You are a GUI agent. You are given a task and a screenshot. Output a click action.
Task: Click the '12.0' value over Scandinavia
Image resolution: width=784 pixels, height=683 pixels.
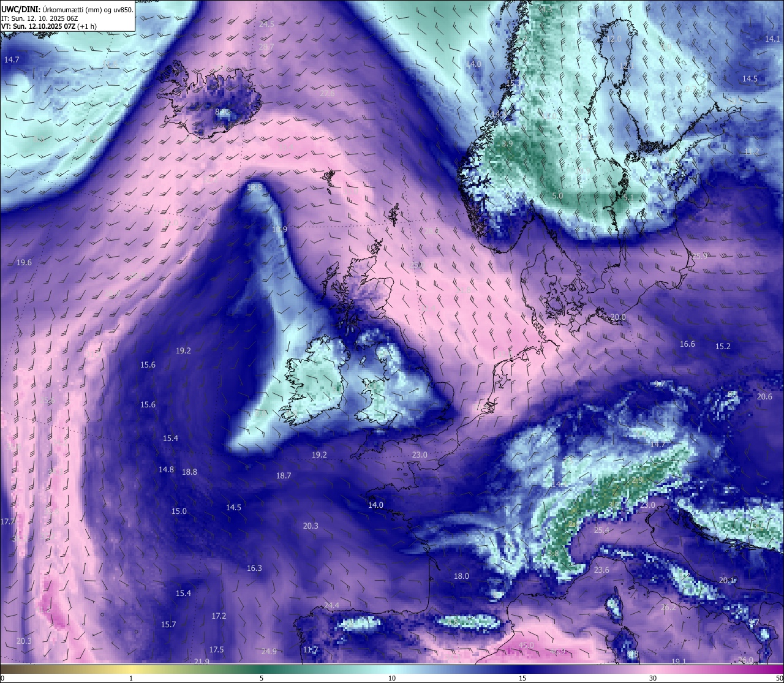pyautogui.click(x=614, y=39)
